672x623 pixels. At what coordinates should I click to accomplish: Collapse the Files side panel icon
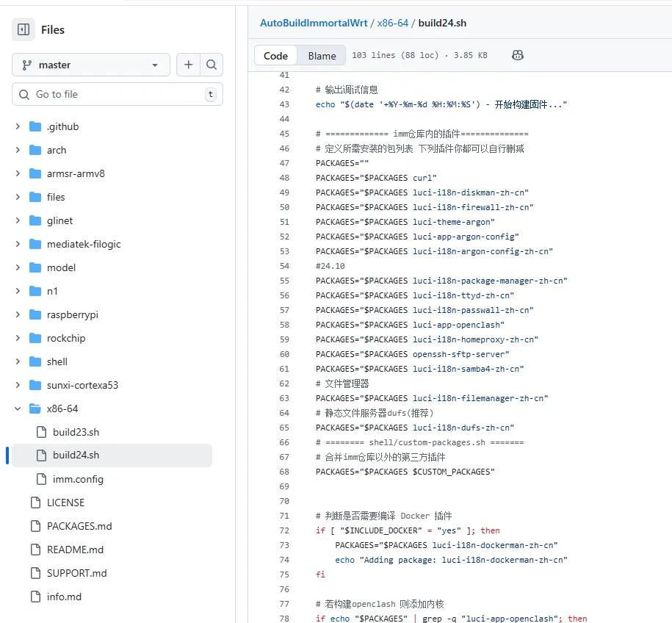[24, 29]
